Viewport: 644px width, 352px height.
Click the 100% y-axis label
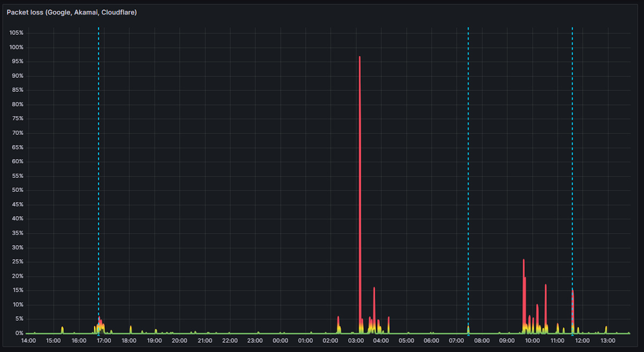tap(16, 47)
